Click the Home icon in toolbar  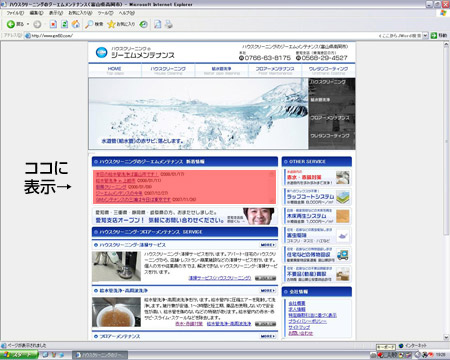pyautogui.click(x=76, y=24)
